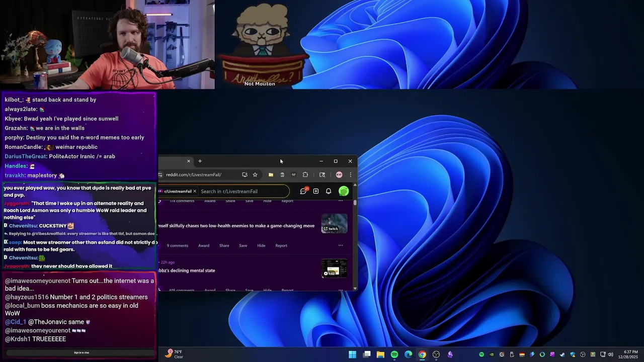The image size is (644, 362).
Task: Play the 1:02 video thumbnail
Action: point(334,268)
